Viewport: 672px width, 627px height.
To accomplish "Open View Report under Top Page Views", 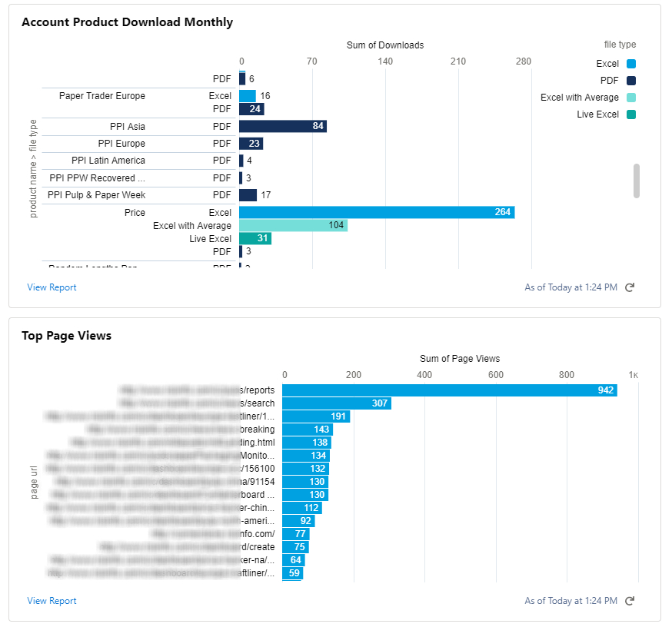I will (x=52, y=600).
